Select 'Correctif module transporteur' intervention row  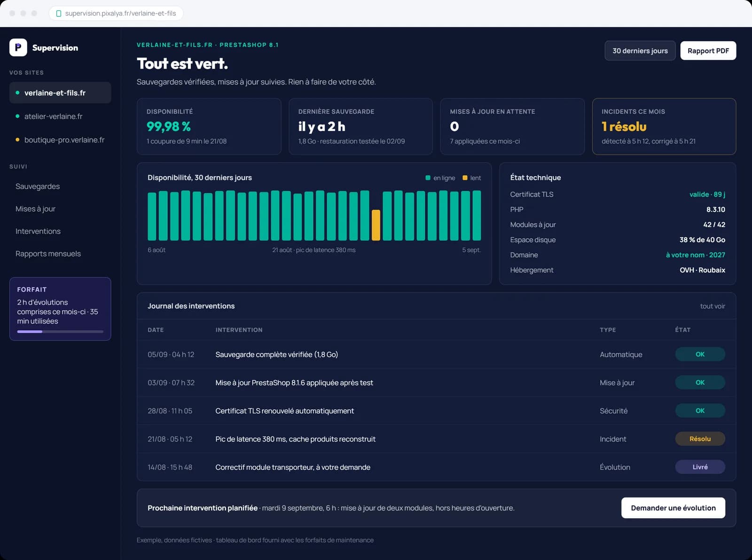(x=436, y=467)
